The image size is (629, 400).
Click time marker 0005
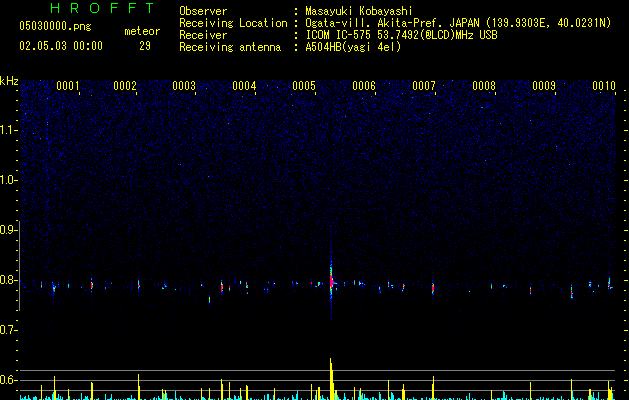[x=304, y=85]
